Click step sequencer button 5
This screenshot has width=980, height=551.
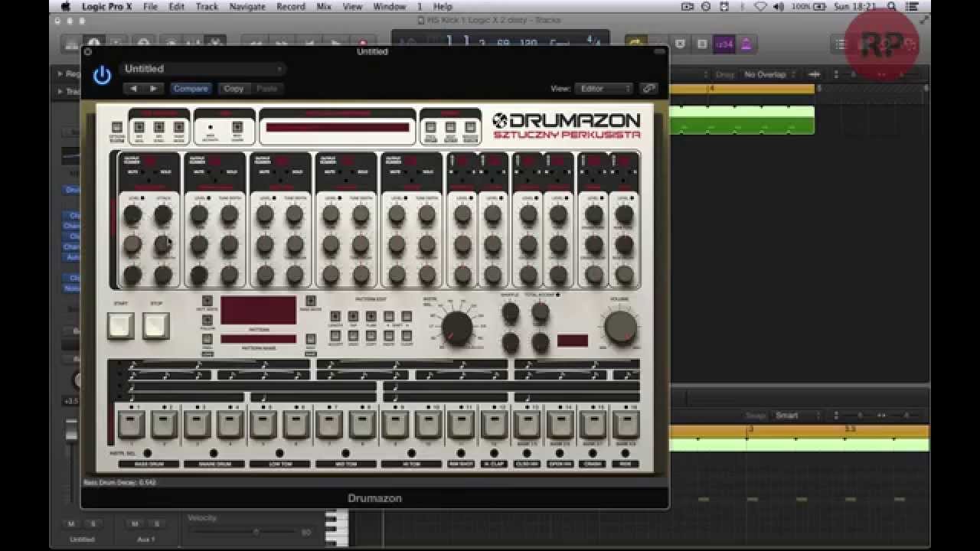tap(263, 423)
